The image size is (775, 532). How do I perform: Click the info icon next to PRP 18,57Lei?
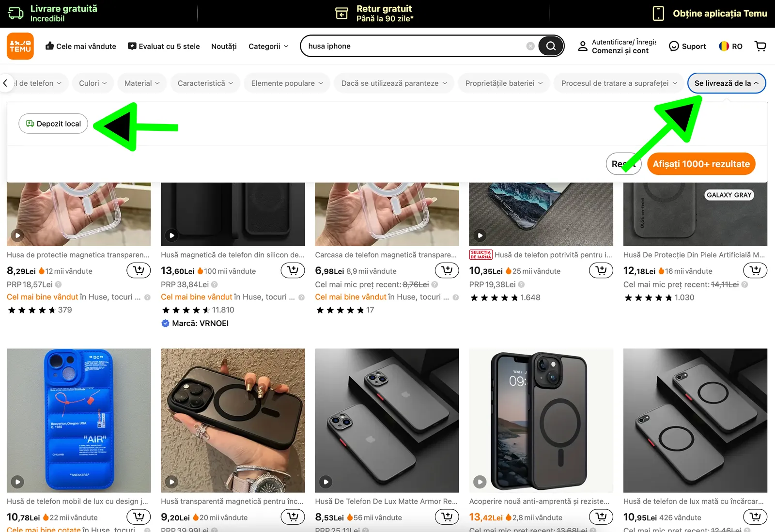(x=58, y=284)
